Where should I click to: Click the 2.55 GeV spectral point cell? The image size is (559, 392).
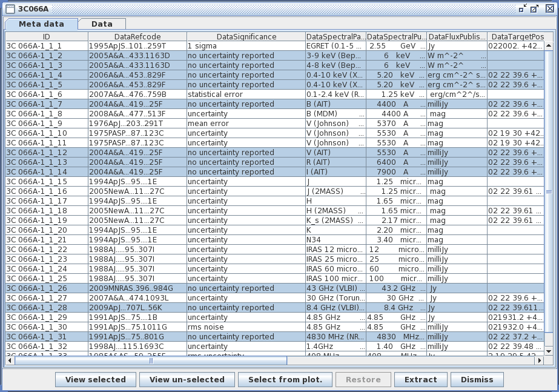point(397,46)
